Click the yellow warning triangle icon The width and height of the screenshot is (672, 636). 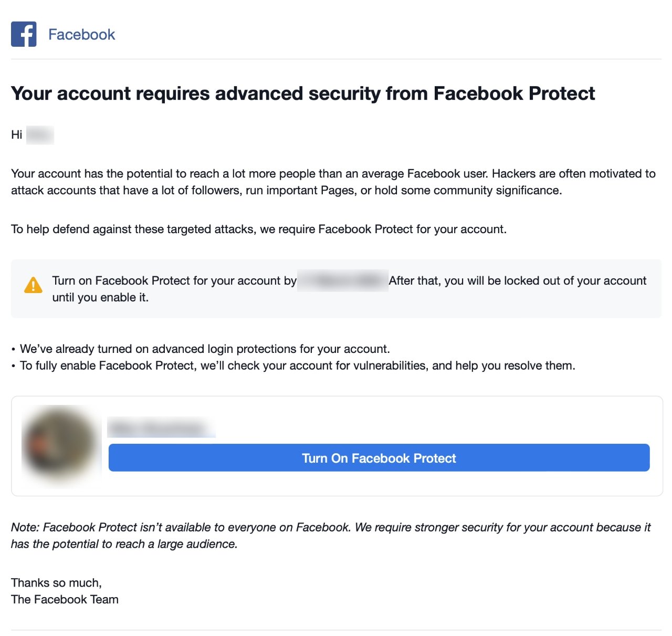coord(33,285)
